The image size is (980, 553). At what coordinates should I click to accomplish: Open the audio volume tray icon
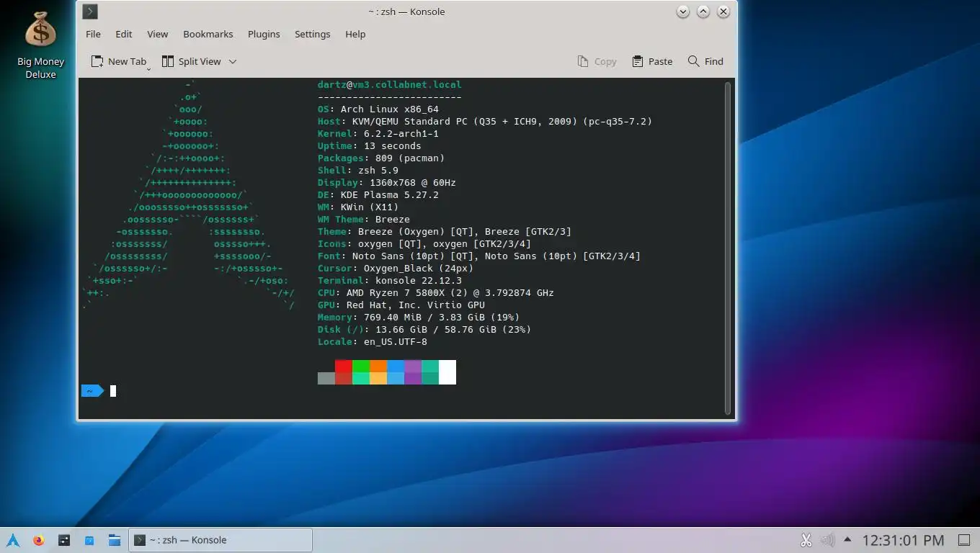tap(827, 540)
